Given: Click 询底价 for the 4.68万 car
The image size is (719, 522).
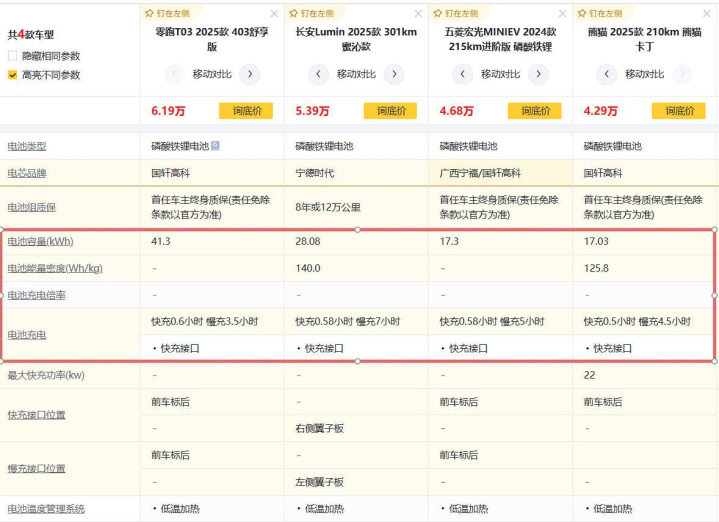Looking at the screenshot, I should (x=534, y=111).
